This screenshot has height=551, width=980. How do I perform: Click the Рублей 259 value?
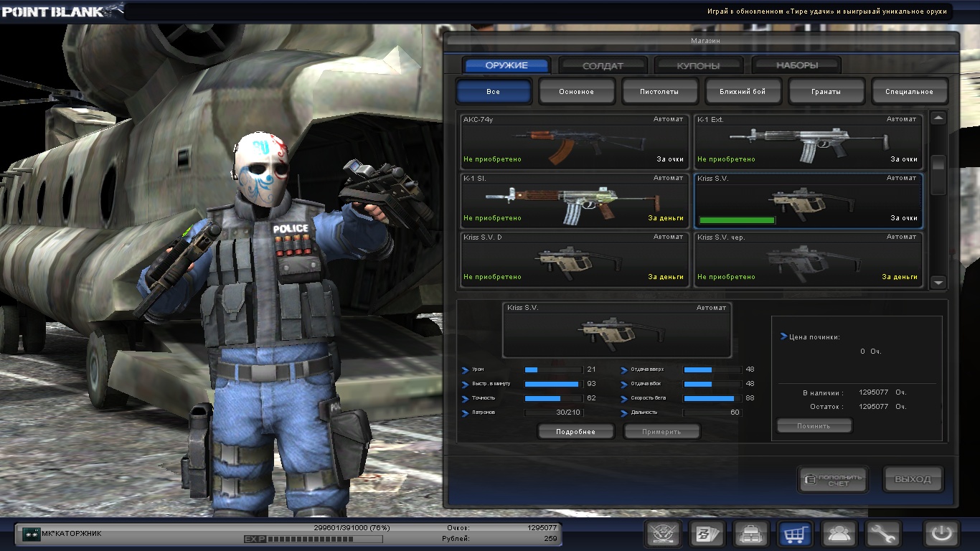click(x=550, y=538)
